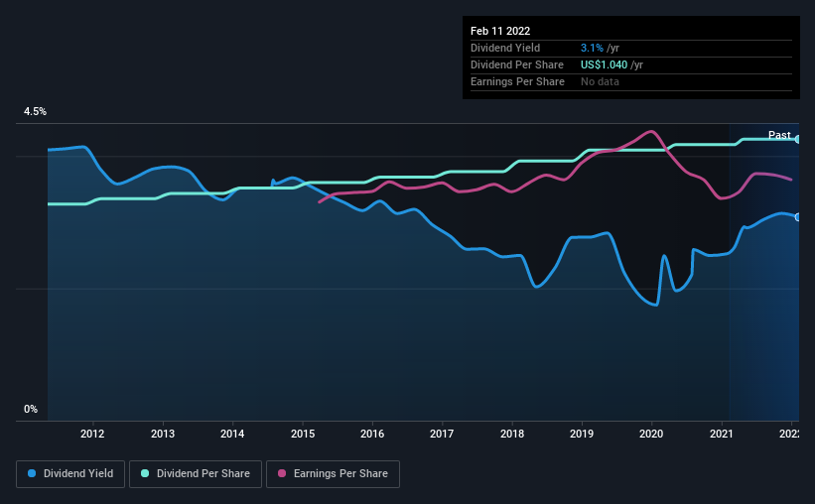Toggle the Dividend Yield legend button
Screen dimensions: 815x504
pyautogui.click(x=70, y=474)
